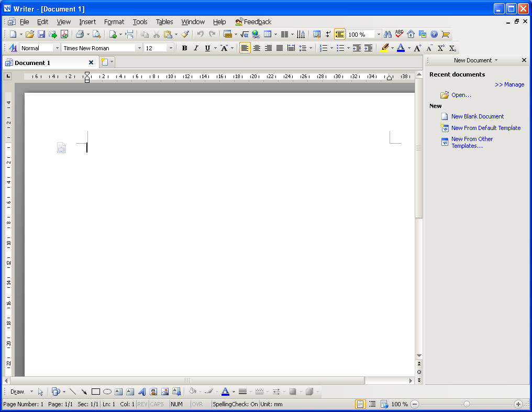Select the Oval drawing tool

[107, 392]
